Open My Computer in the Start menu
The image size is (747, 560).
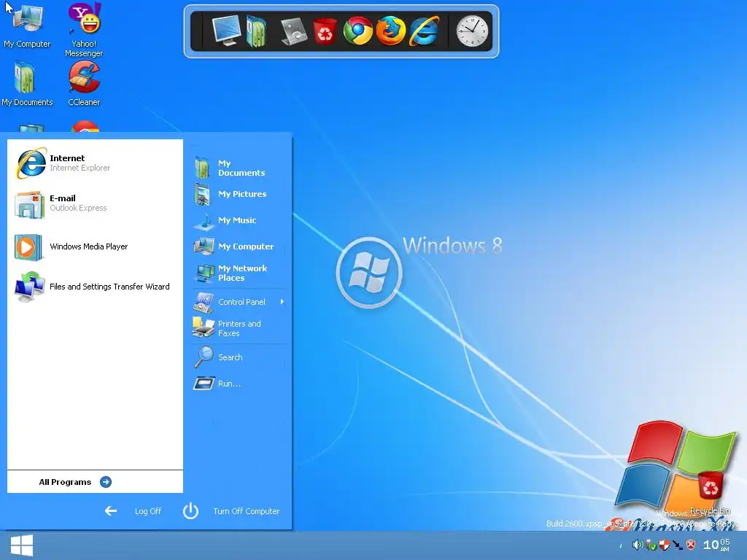click(239, 246)
